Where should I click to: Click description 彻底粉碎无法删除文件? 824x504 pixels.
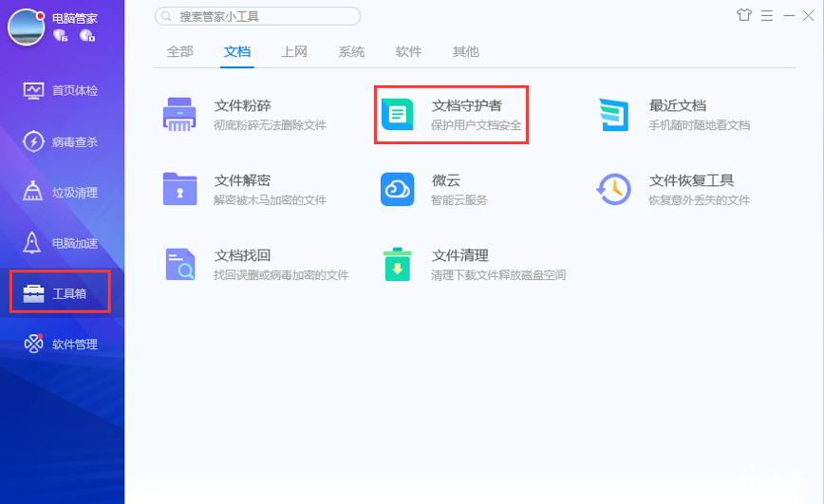tap(271, 125)
